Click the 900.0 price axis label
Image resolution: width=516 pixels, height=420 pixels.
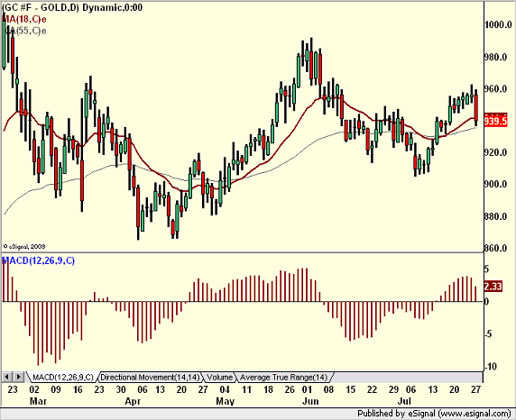[x=495, y=184]
